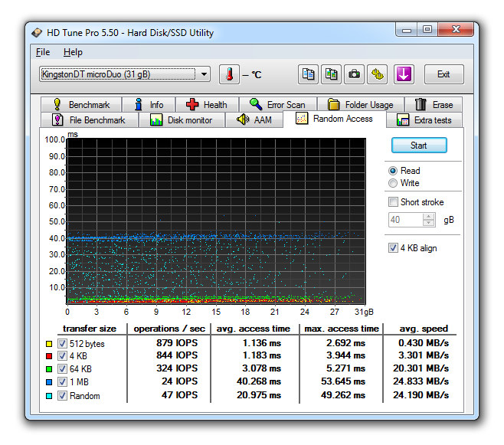The width and height of the screenshot is (504, 445).
Task: Open the File menu
Action: click(x=43, y=52)
